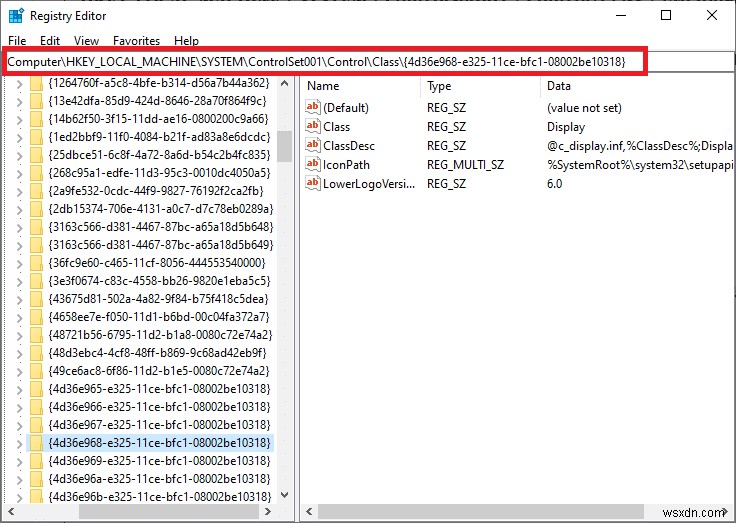
Task: Select the {2a9fe532-0cdc-44f9-9827-76192f2ca2fb} tree key
Action: click(x=156, y=191)
